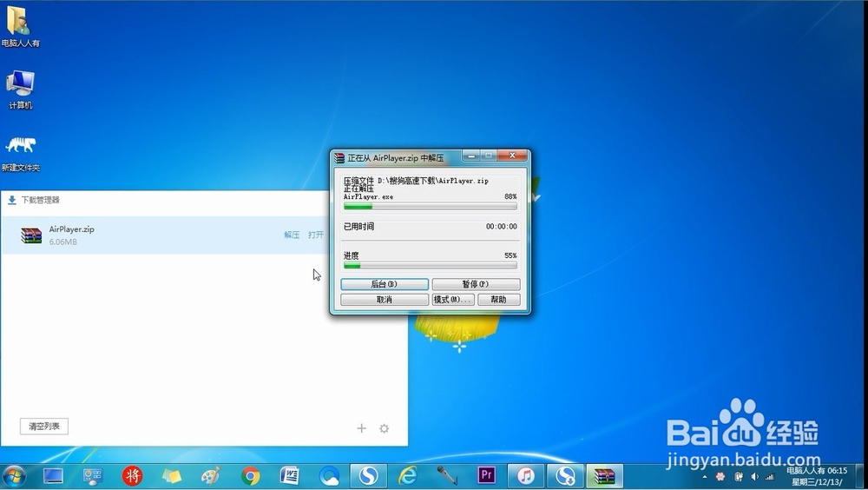The image size is (868, 490).
Task: Select 计算机 computer desktop icon
Action: point(20,89)
